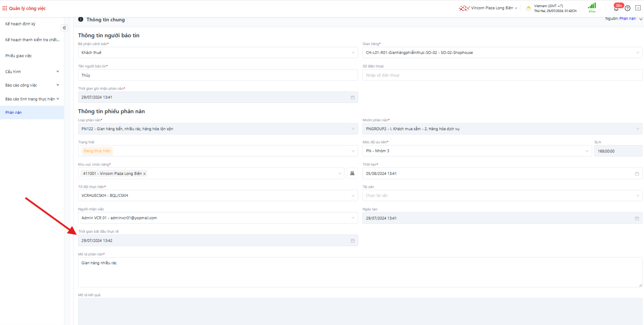Click the Mô tả phản nàn text area
The width and height of the screenshot is (644, 325).
coord(360,272)
